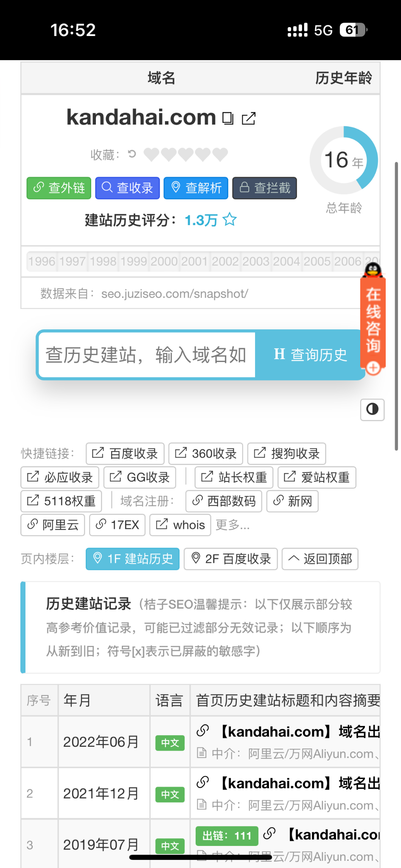Toggle dark mode contrast button

(372, 409)
